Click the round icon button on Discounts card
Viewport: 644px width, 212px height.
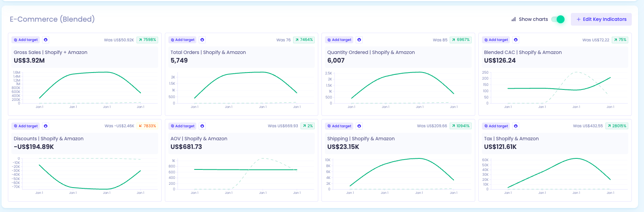point(46,126)
